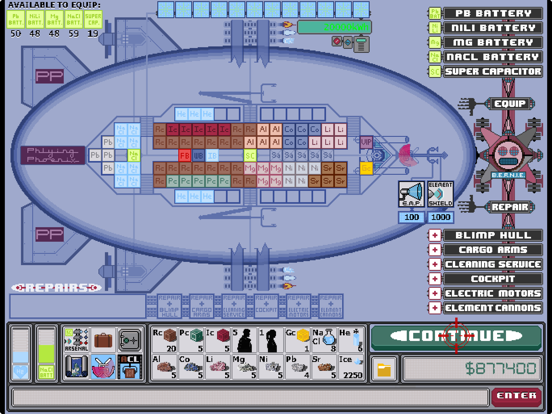552x414 pixels.
Task: Select the Rc cube inventory slot
Action: click(x=164, y=340)
